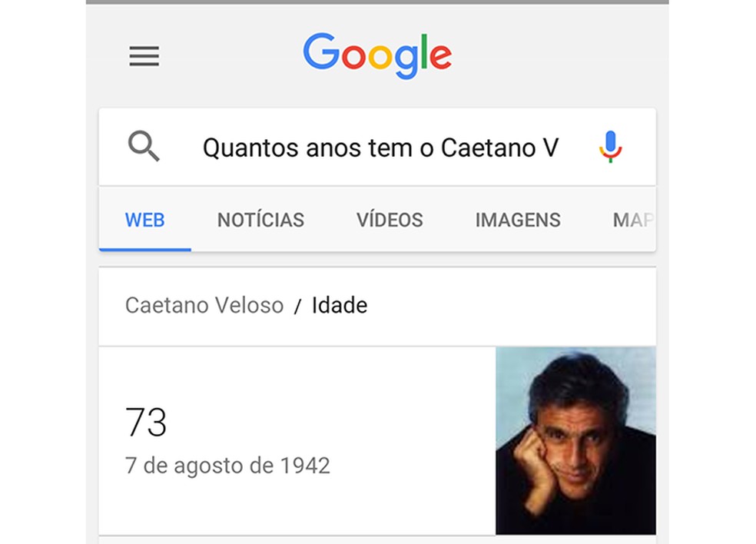The width and height of the screenshot is (756, 544).
Task: Click the Caetano Veloso breadcrumb link
Action: (204, 306)
